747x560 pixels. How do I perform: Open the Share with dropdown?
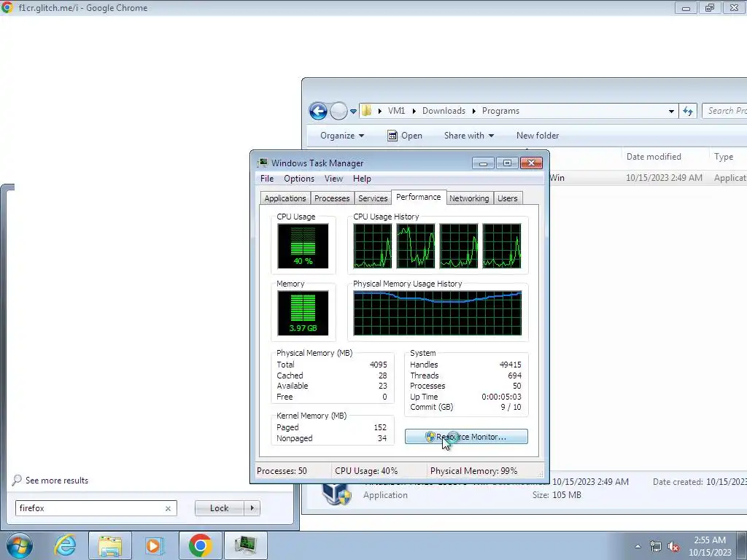pyautogui.click(x=469, y=136)
